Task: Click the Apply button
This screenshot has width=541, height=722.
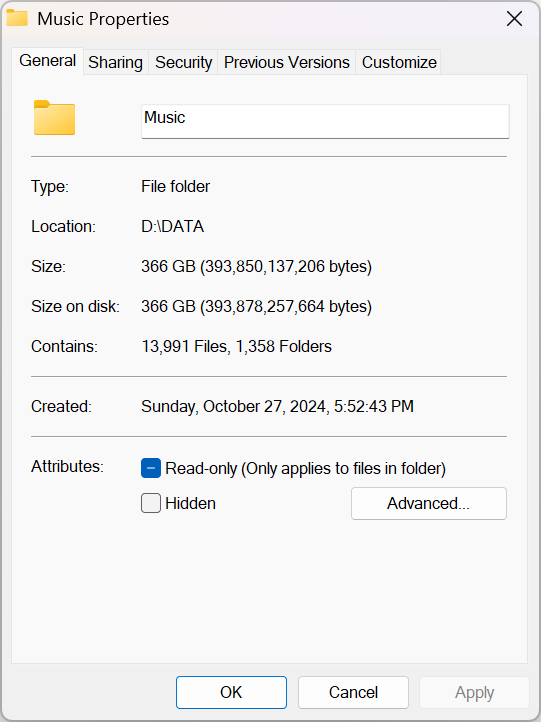Action: tap(474, 692)
